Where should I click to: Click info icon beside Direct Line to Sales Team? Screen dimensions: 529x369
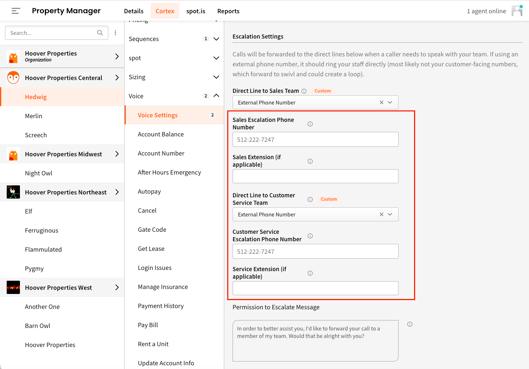tap(304, 91)
